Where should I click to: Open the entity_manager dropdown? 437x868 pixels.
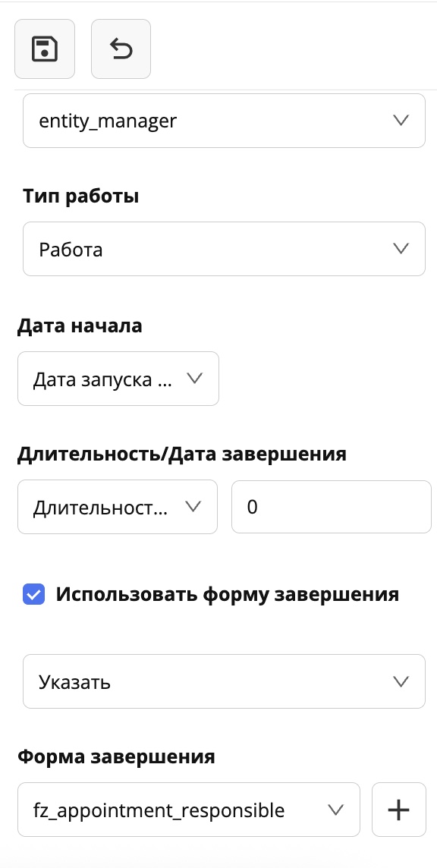[x=225, y=120]
